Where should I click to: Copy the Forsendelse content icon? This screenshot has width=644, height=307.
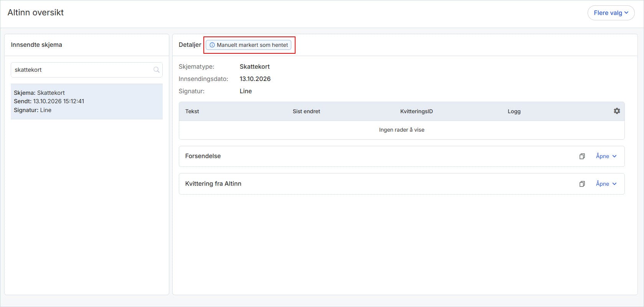coord(582,156)
